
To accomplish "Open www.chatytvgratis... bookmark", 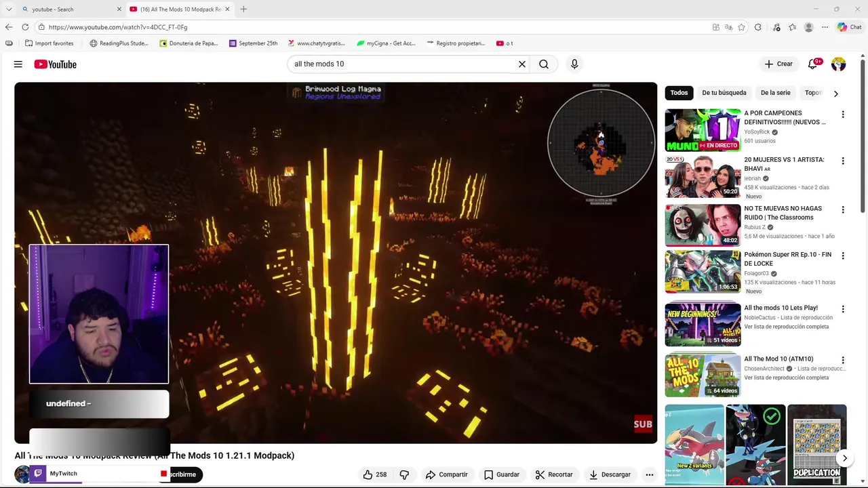I will click(x=316, y=43).
